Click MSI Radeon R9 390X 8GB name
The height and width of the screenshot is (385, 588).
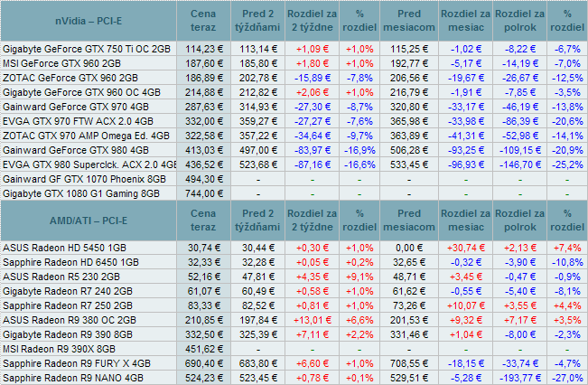coord(60,349)
